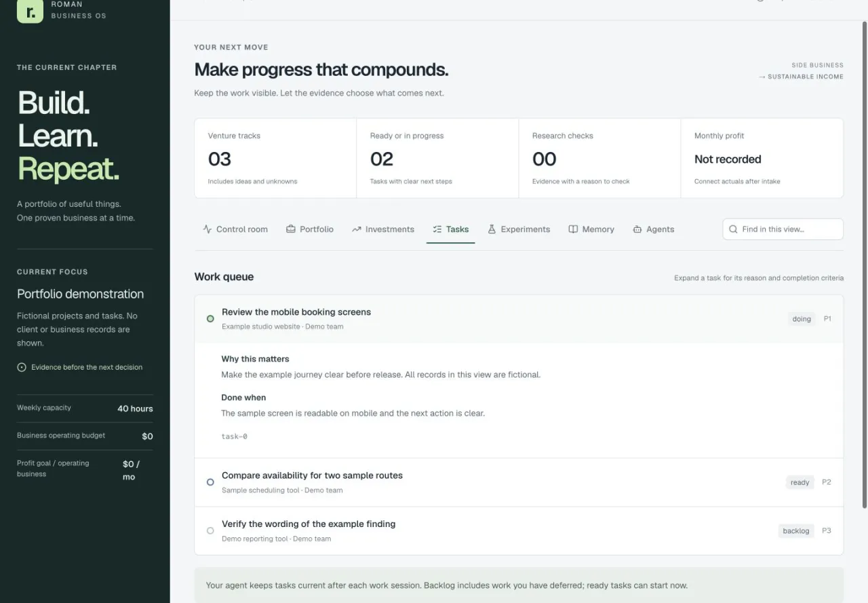Click the Sustainable income label
Image resolution: width=868 pixels, height=603 pixels.
pyautogui.click(x=802, y=77)
